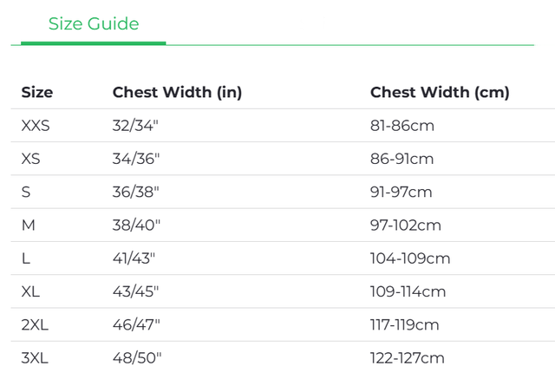Click the 86-91cm chest width
The width and height of the screenshot is (555, 392).
[x=402, y=159]
